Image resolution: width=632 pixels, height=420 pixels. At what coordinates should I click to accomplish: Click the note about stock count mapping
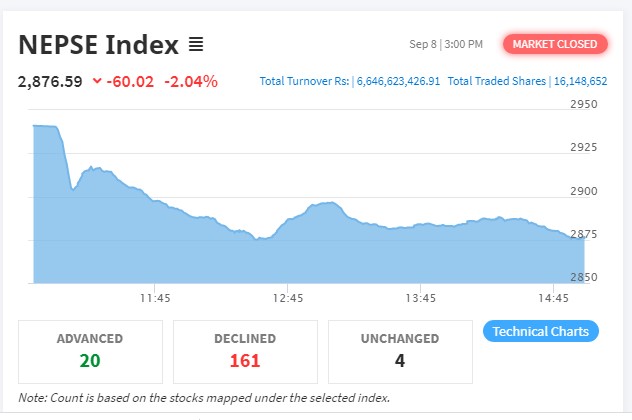(204, 398)
